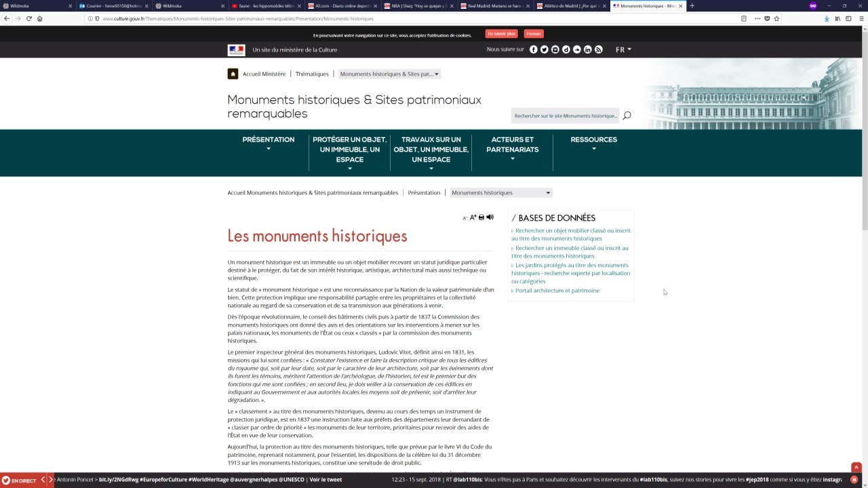Dismiss cookie banner with Fermer button
The image size is (868, 488).
tap(534, 34)
